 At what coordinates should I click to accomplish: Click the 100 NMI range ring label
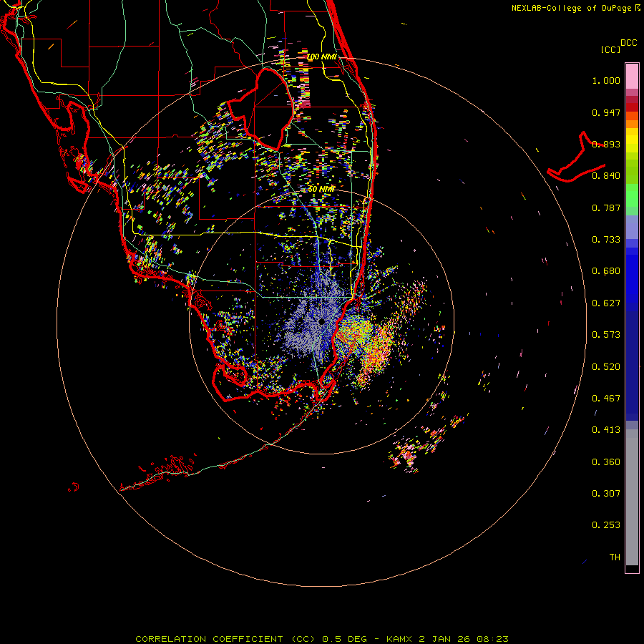click(x=321, y=57)
